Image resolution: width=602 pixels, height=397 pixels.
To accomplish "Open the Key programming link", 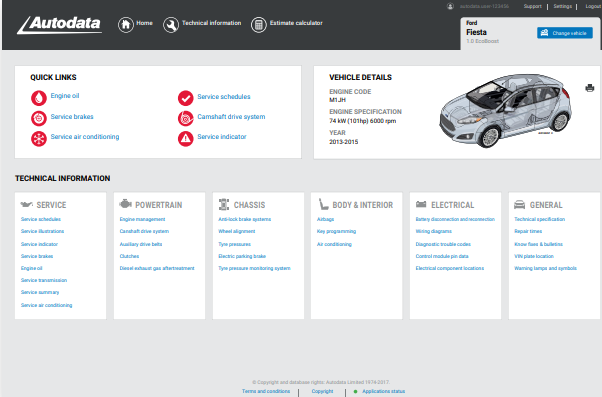I will pos(336,231).
